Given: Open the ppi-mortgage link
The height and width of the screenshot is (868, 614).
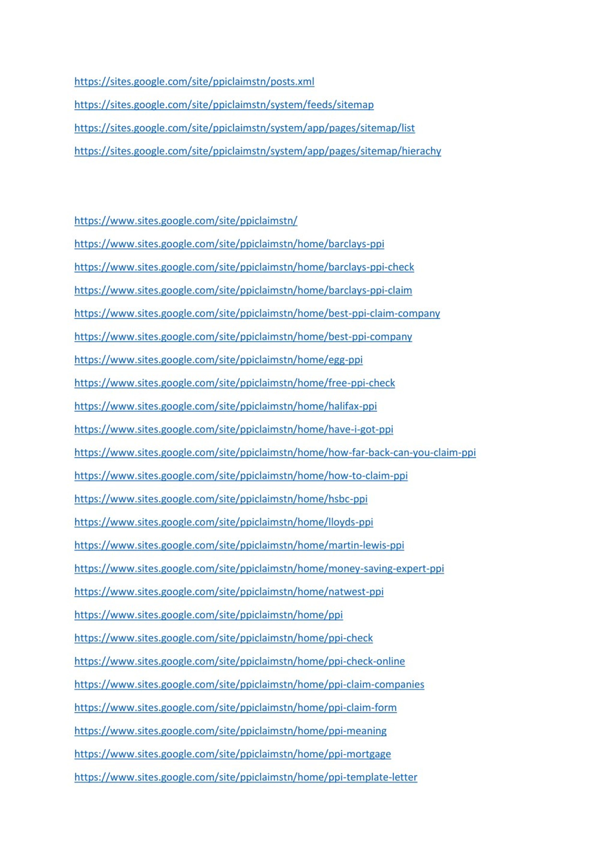Looking at the screenshot, I should 233,754.
